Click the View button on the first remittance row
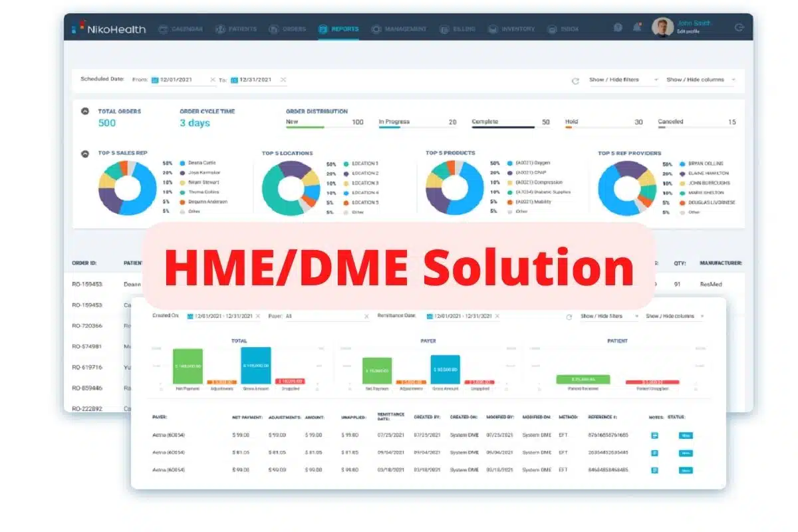The image size is (798, 532). 686,436
